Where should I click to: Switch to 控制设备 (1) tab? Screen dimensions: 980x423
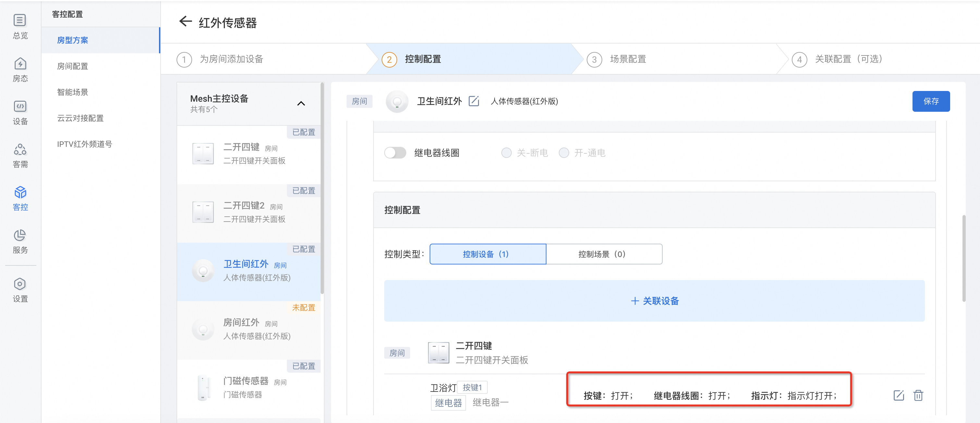[488, 254]
